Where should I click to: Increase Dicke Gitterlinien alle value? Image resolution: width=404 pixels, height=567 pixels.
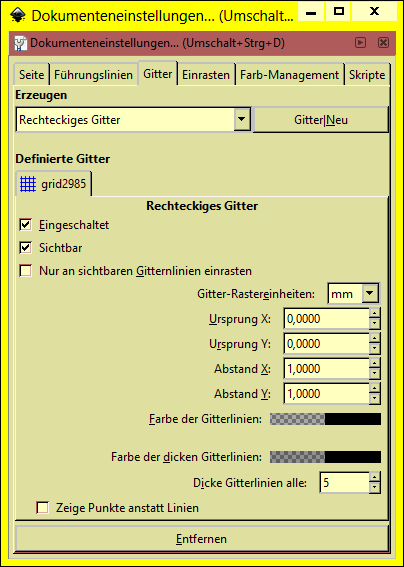[375, 477]
